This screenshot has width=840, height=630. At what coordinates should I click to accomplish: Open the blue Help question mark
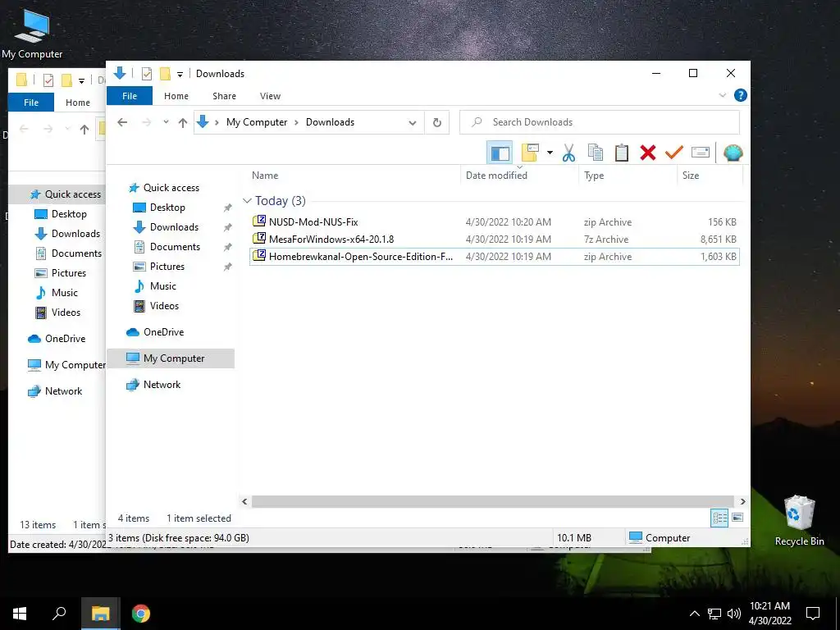tap(741, 95)
